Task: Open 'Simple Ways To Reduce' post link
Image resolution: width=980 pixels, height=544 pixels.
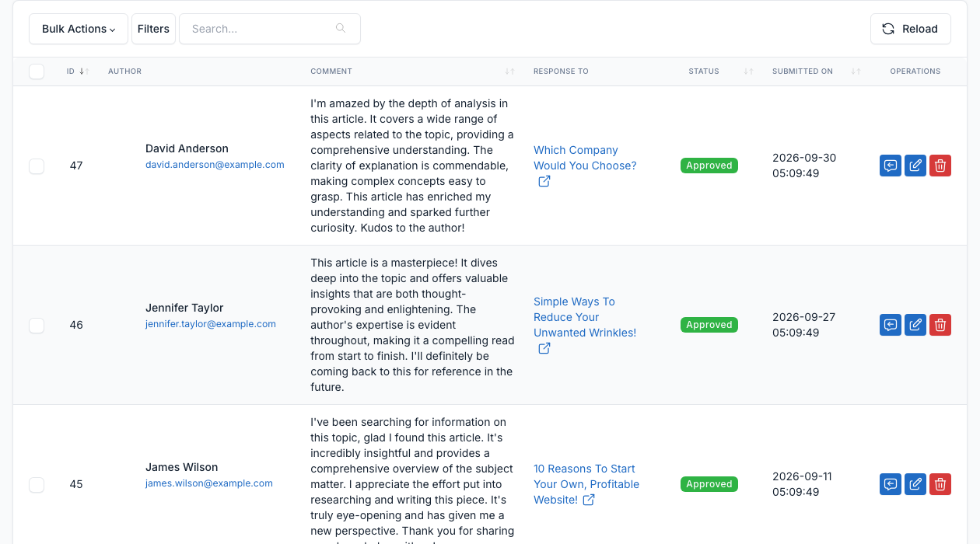Action: (x=585, y=317)
